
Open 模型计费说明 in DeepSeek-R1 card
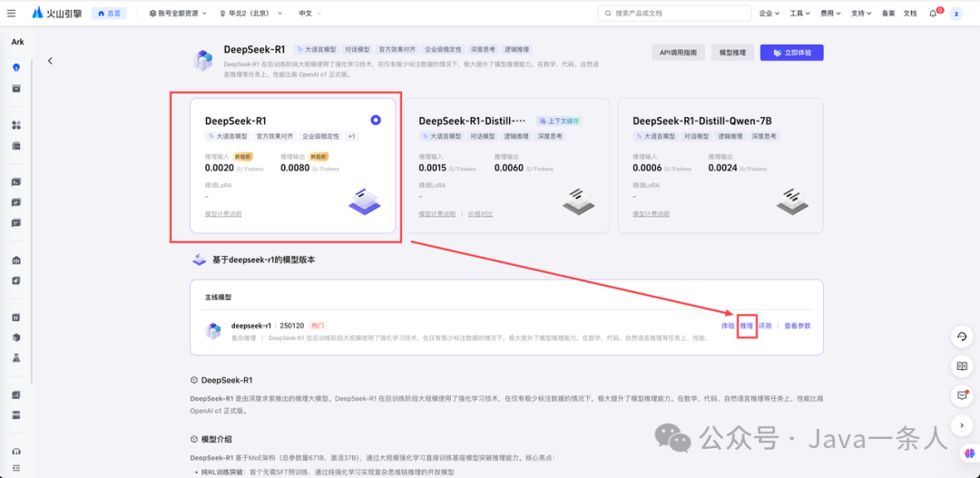click(x=223, y=214)
